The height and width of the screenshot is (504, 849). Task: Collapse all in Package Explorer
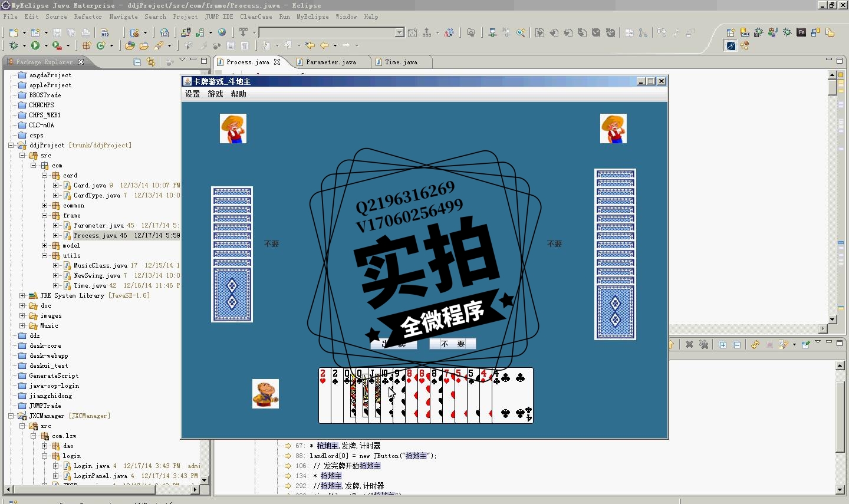click(x=137, y=62)
